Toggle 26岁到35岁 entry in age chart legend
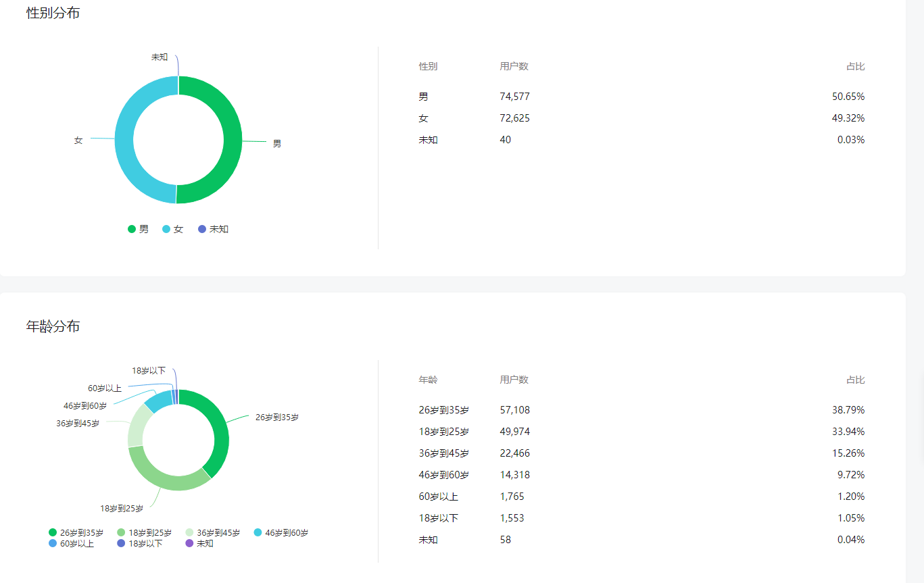The height and width of the screenshot is (583, 924). click(75, 533)
